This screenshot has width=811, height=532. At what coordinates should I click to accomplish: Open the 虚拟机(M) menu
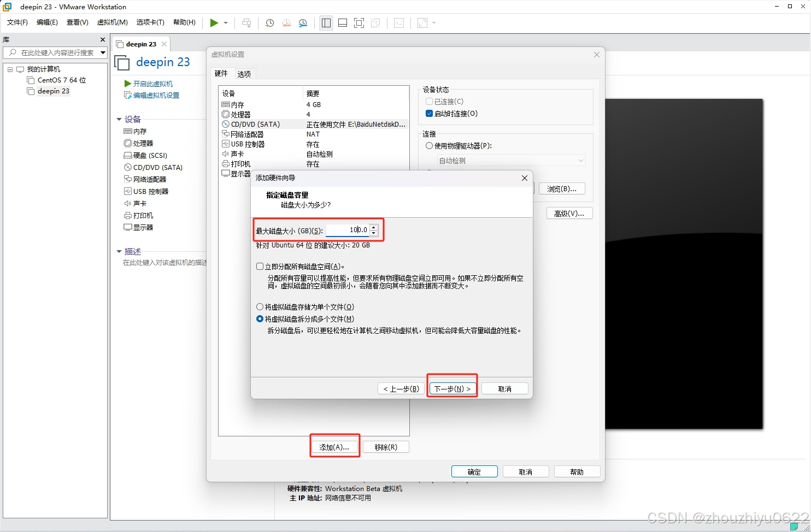[x=113, y=22]
